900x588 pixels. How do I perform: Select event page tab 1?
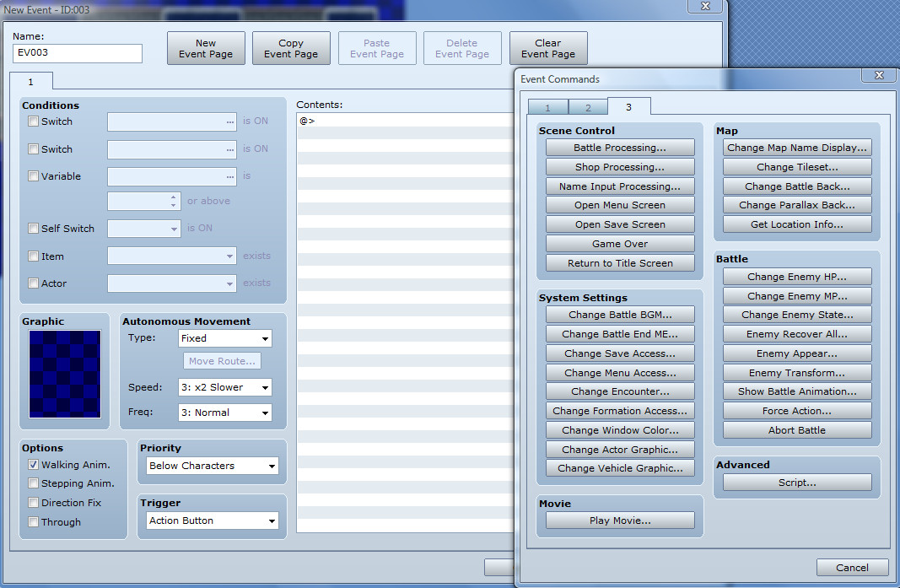31,82
